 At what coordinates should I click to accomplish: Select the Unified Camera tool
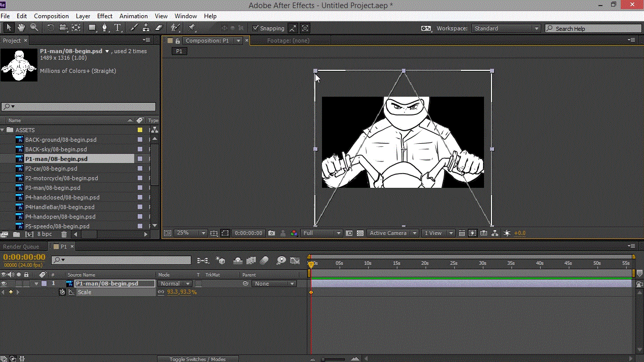coord(63,28)
